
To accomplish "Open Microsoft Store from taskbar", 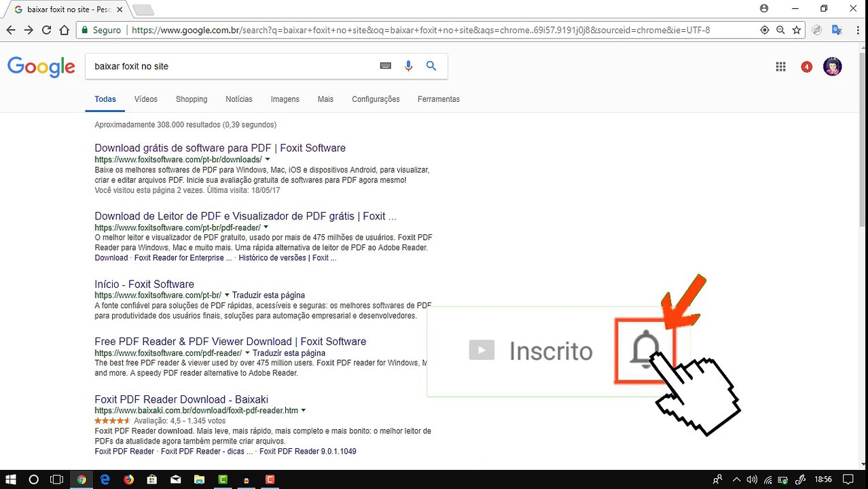I will 152,479.
